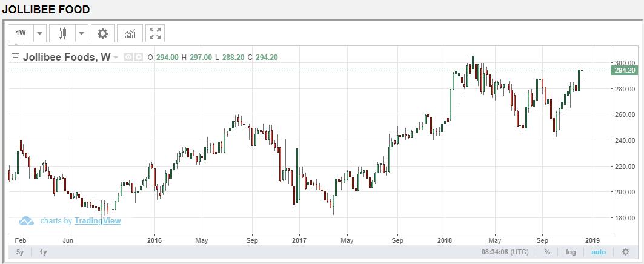The height and width of the screenshot is (264, 644).
Task: Expand the chart style dropdown arrow
Action: [x=82, y=33]
